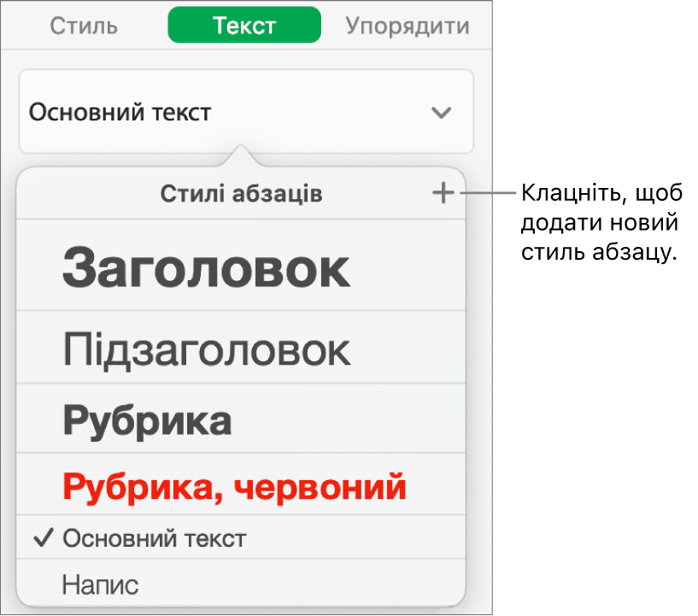This screenshot has width=698, height=616.
Task: Open the Упорядити tab
Action: 408,26
